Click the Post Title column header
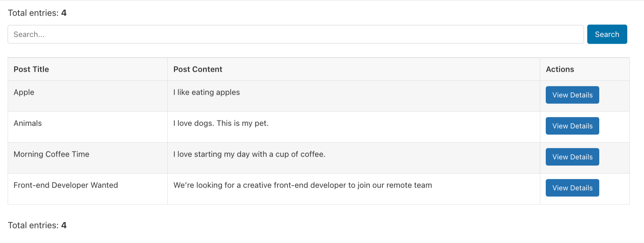Viewport: 644px width, 243px height. click(31, 69)
